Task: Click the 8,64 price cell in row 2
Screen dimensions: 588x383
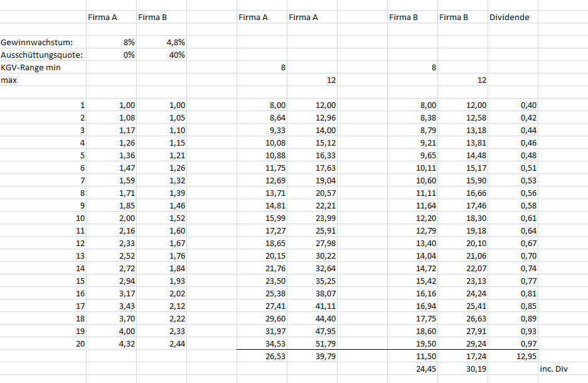Action: pos(262,117)
